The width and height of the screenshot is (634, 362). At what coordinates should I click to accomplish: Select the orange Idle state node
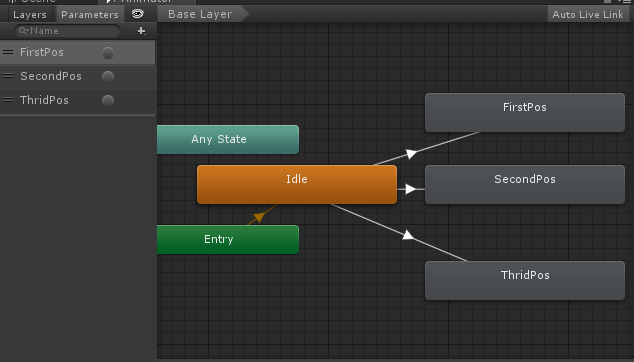pyautogui.click(x=297, y=184)
